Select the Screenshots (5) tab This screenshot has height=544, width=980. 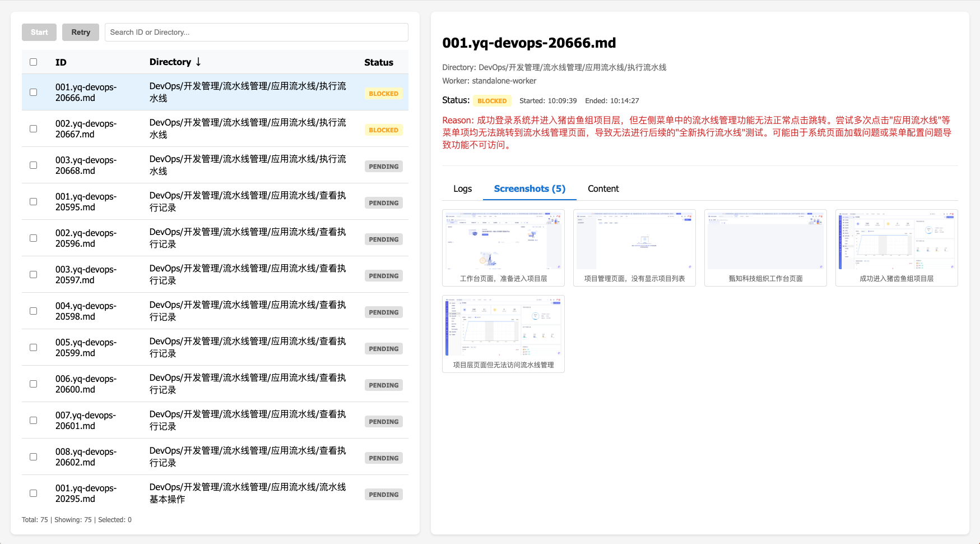pos(530,189)
